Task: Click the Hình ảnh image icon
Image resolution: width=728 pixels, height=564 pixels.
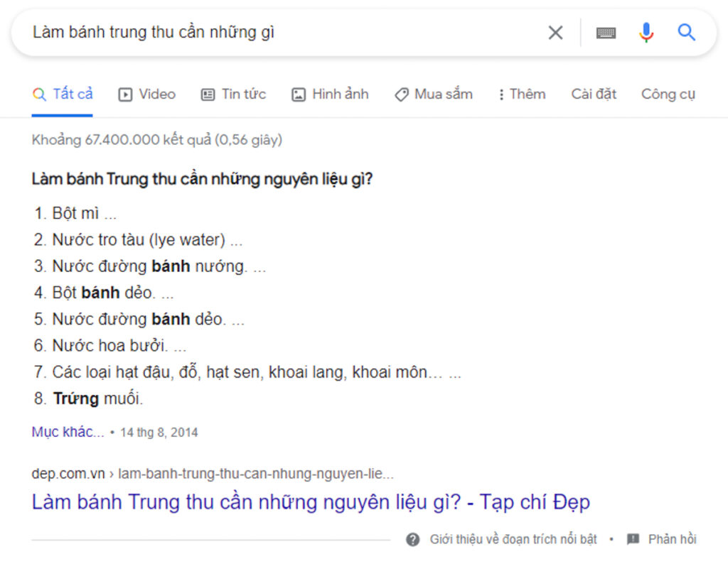Action: (299, 94)
